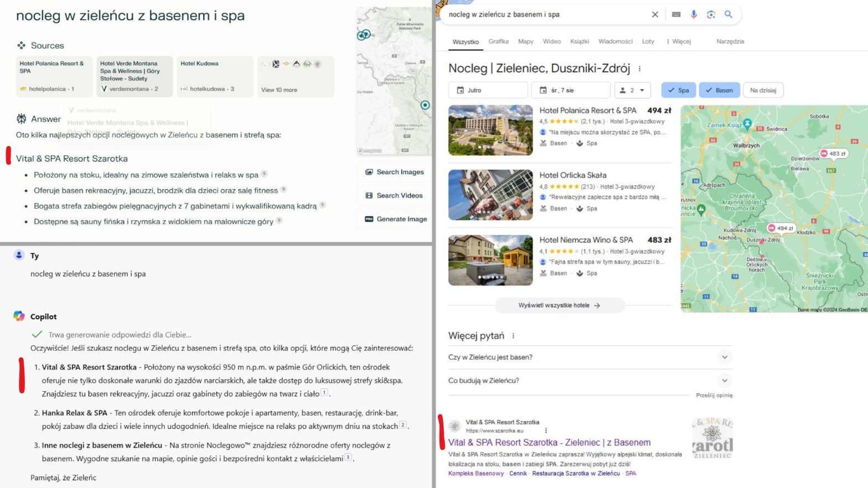Image resolution: width=868 pixels, height=488 pixels.
Task: Click Generate Image button
Action: click(x=394, y=219)
